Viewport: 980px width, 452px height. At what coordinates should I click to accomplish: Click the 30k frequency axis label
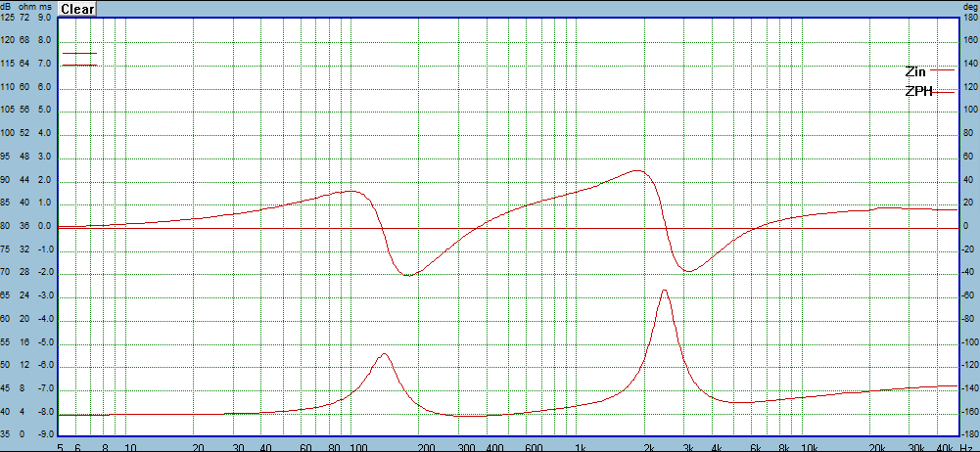pos(917,447)
